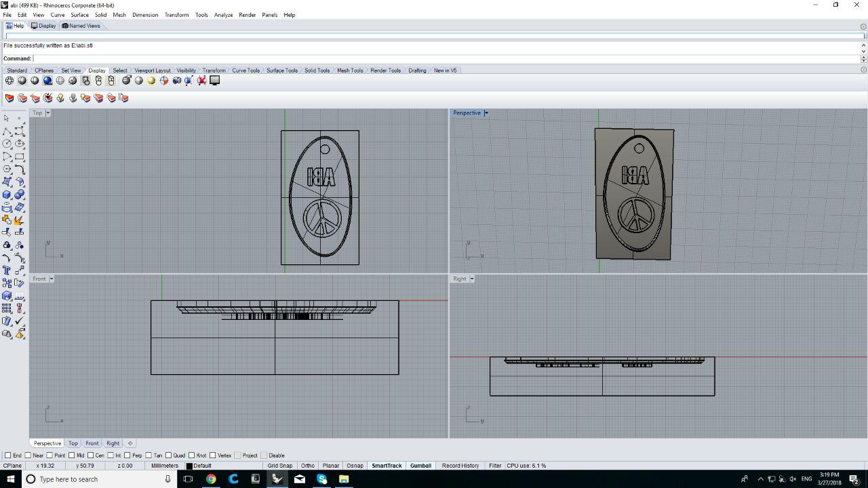Click the Explode tool icon
This screenshot has height=488, width=868.
point(20,220)
